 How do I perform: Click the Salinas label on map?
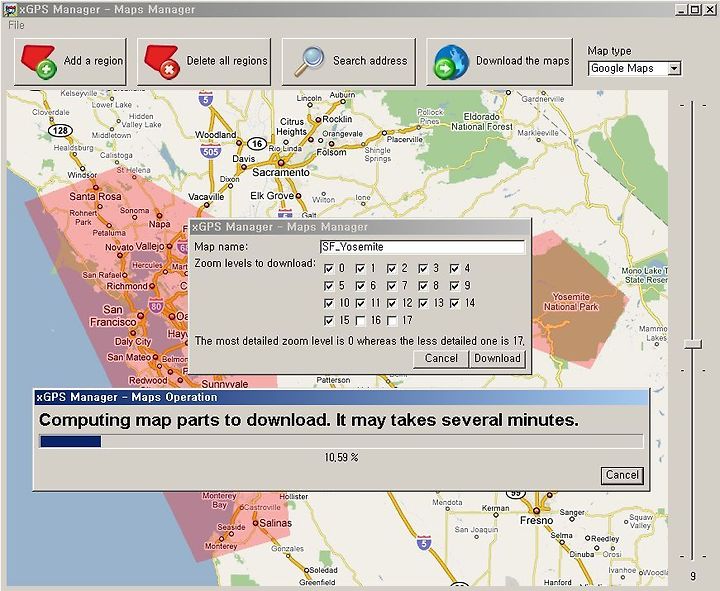276,523
